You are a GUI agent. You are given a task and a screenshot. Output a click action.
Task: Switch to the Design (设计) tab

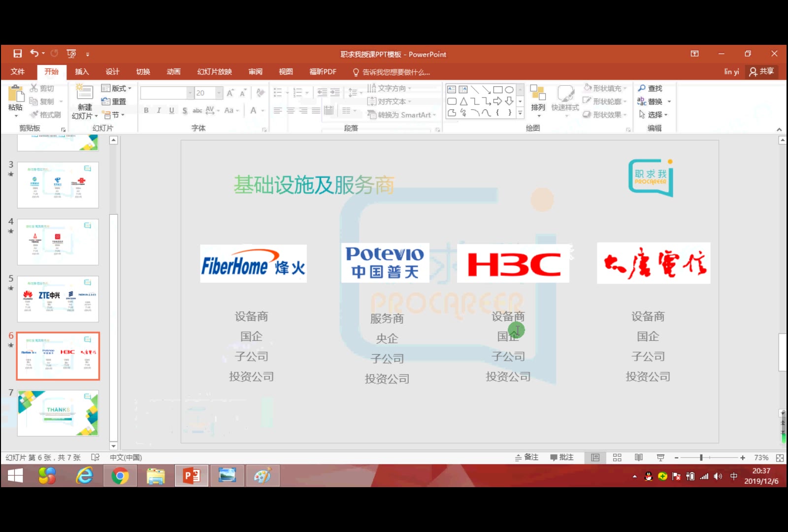tap(112, 71)
